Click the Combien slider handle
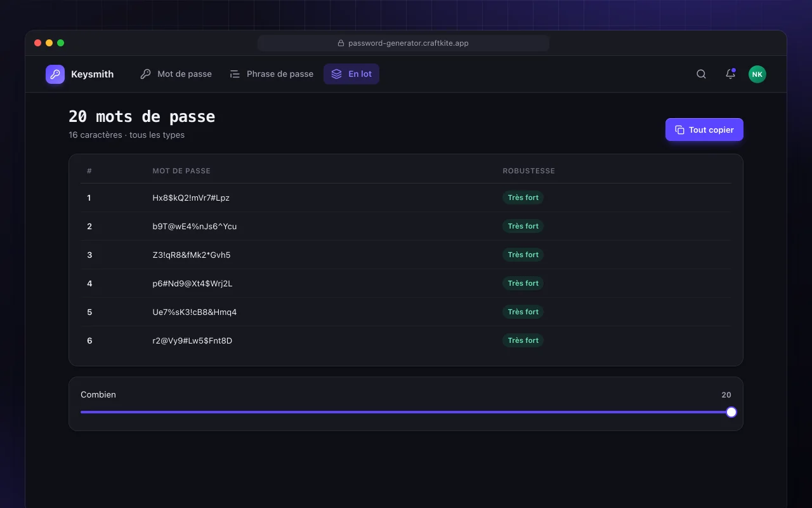 (731, 412)
